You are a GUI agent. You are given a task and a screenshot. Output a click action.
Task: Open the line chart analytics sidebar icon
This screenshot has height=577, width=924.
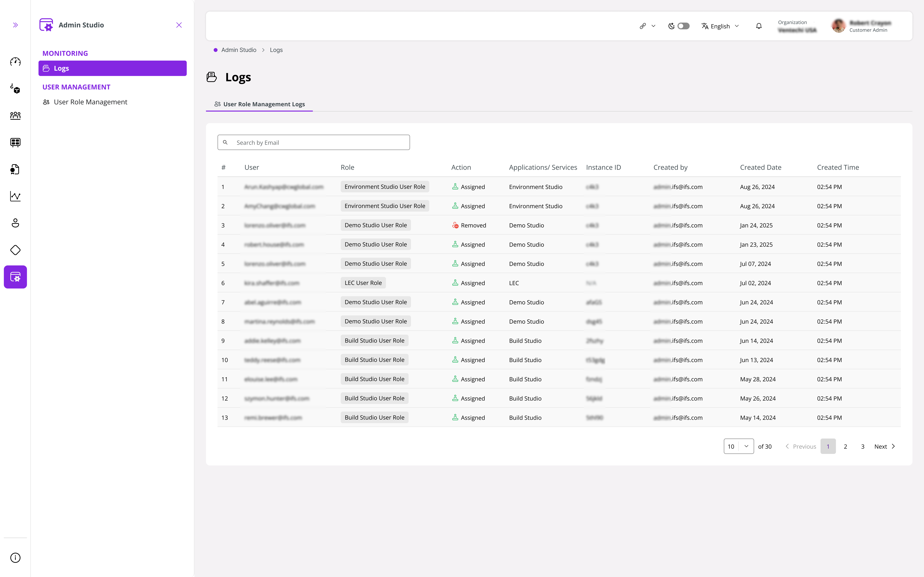pos(15,196)
